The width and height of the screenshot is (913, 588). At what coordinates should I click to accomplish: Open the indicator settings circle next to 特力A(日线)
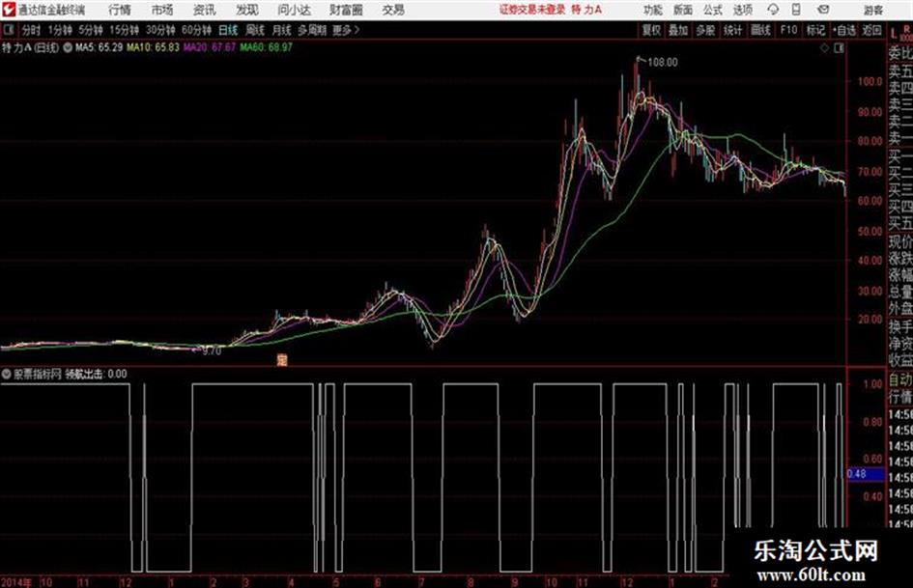(x=68, y=47)
